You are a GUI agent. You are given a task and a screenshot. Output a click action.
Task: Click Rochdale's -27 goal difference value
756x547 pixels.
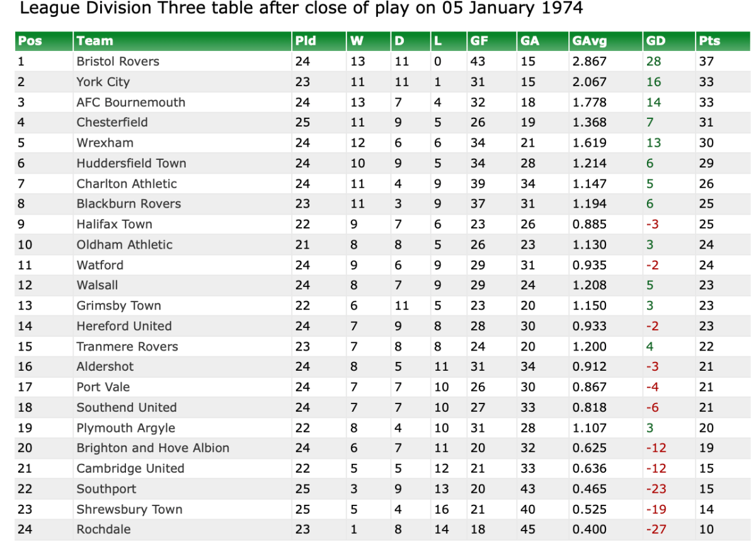[x=656, y=529]
